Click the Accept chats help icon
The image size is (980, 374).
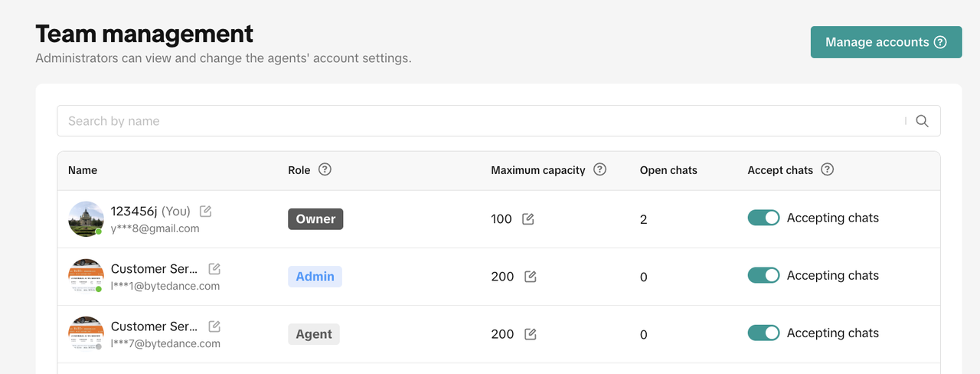827,169
